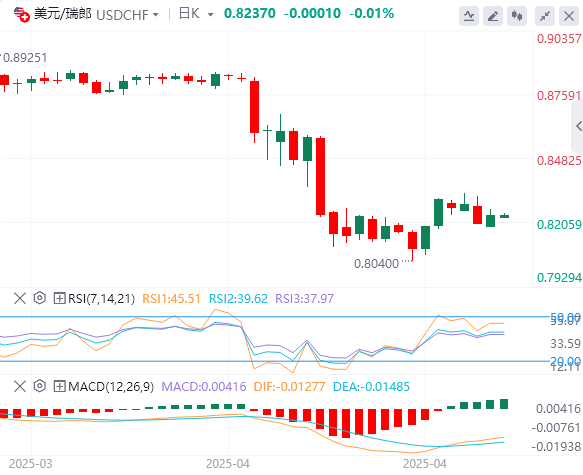
Task: Click DEA:-0.01485 value
Action: point(371,387)
